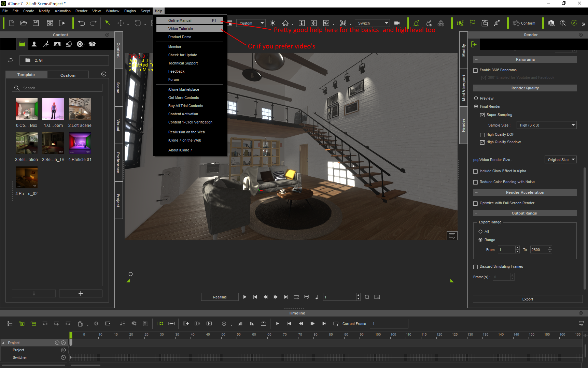Image resolution: width=588 pixels, height=368 pixels.
Task: Click About iClone 7 menu entry
Action: pyautogui.click(x=190, y=150)
